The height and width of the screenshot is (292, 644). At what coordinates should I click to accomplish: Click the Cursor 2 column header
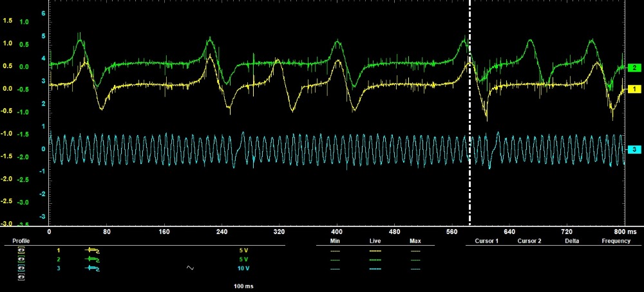pyautogui.click(x=531, y=241)
